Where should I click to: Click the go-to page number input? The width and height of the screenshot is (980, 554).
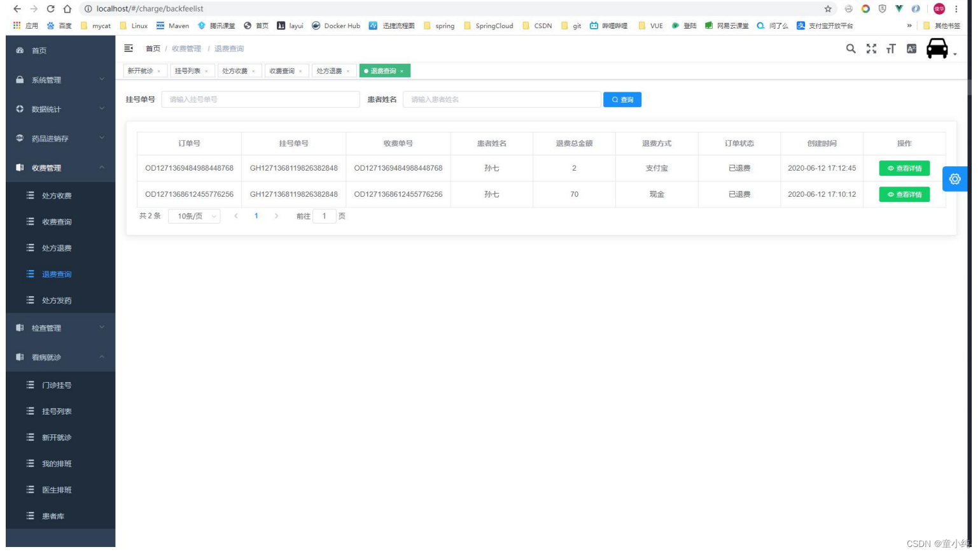point(325,216)
